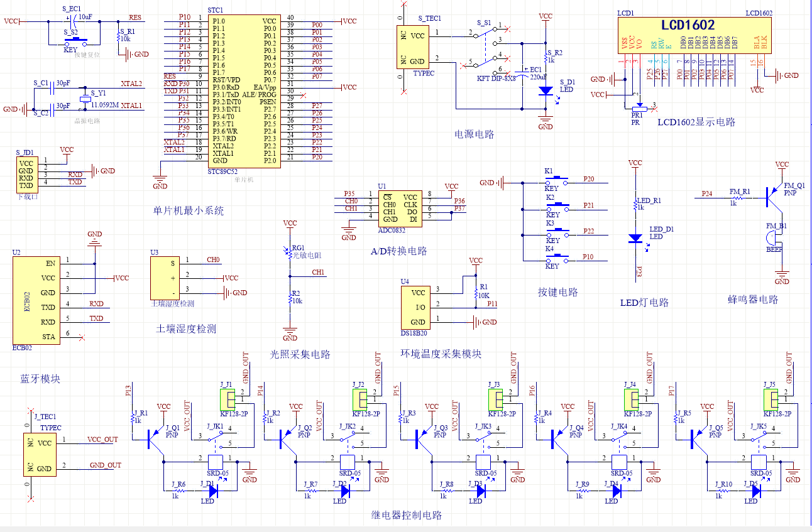This screenshot has height=532, width=812.
Task: Click the soil moisture sensor U3 block
Action: click(165, 279)
